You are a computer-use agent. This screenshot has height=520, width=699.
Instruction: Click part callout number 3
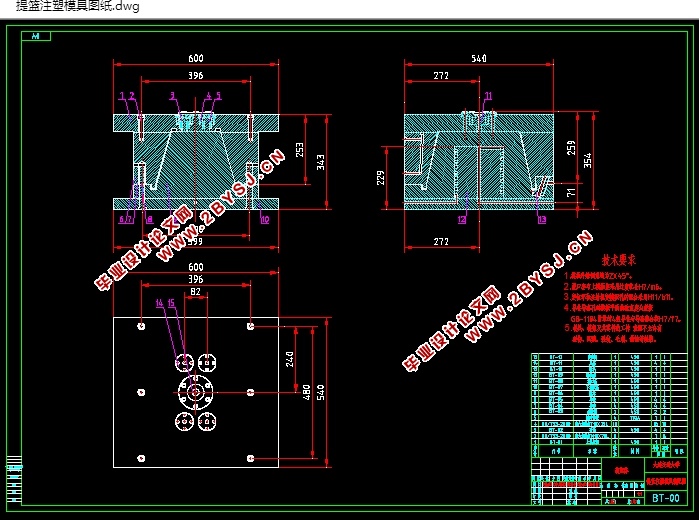pos(173,95)
